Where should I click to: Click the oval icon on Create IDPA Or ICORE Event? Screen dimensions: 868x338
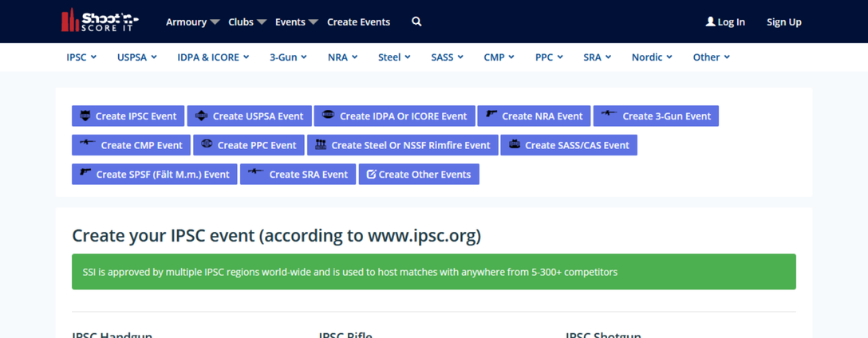point(328,115)
